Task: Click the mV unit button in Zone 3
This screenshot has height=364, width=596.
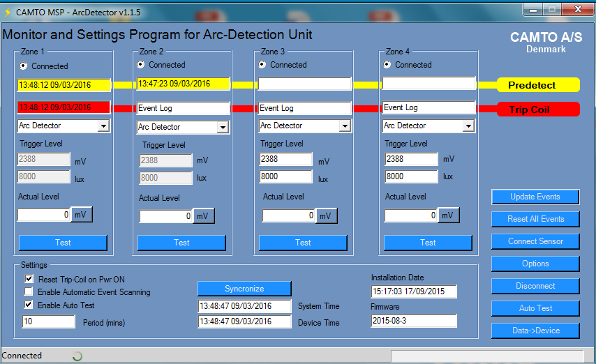Action: pyautogui.click(x=326, y=216)
